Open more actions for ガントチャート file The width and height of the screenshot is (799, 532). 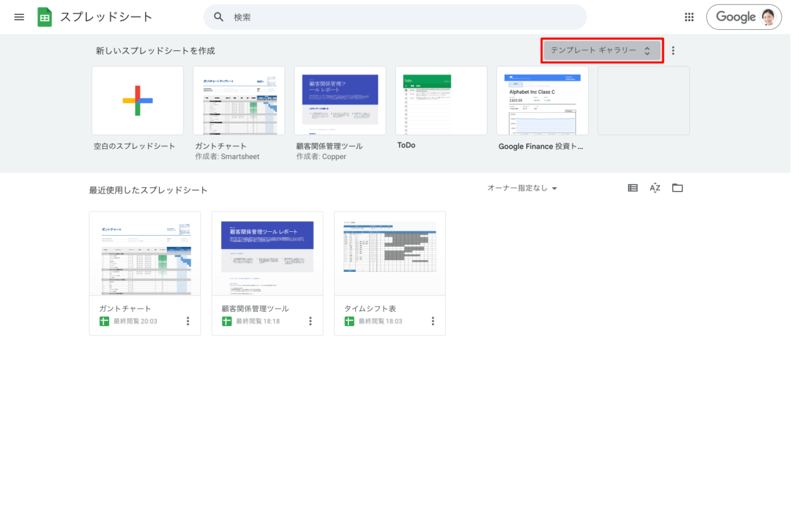click(x=188, y=321)
